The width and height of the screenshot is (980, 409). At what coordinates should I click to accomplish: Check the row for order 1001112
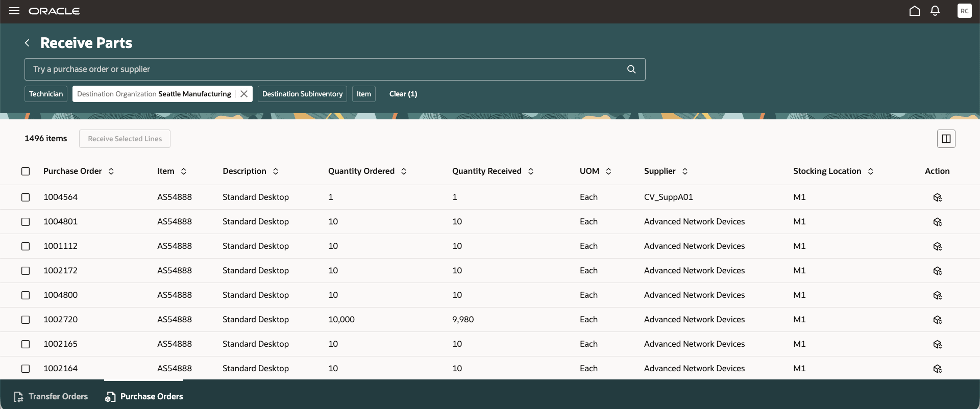coord(26,246)
